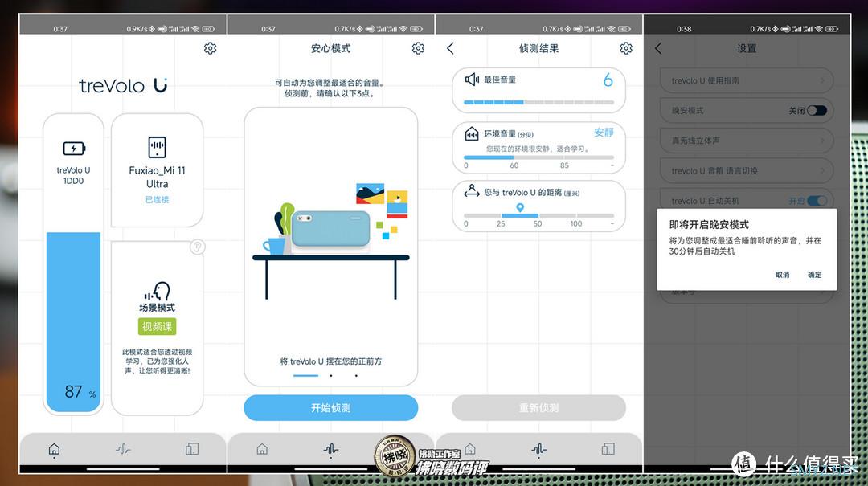Screen dimensions: 868x486
Task: Tap the 开始侦测 button
Action: 331,408
